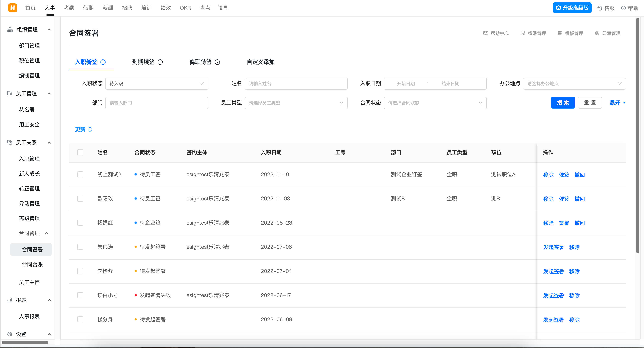
Task: Collapse the 员工关系 sidebar group
Action: (x=49, y=143)
